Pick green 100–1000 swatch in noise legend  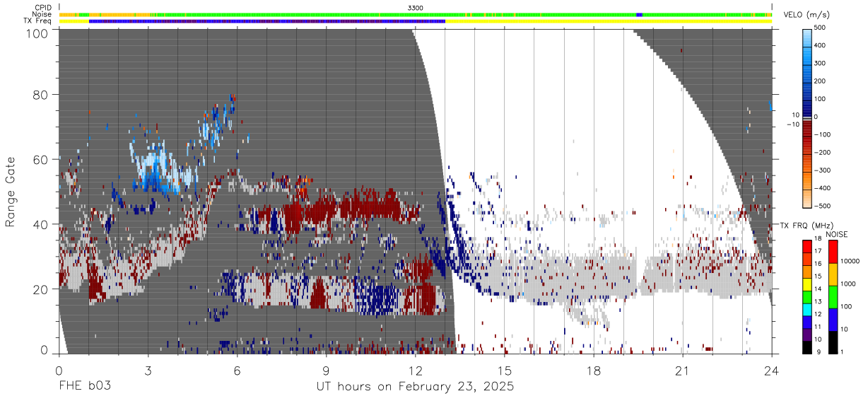832,296
